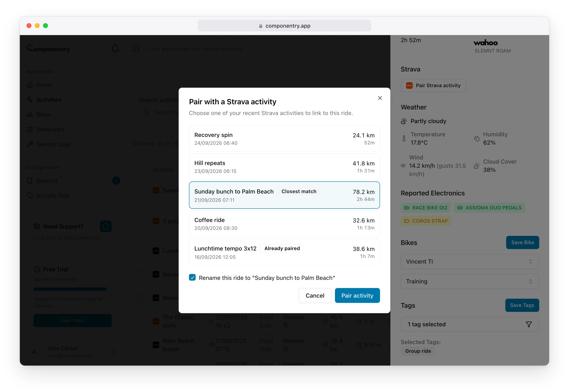The width and height of the screenshot is (569, 392).
Task: Choose Sunday bunch to Palm Beach activity
Action: pos(284,195)
